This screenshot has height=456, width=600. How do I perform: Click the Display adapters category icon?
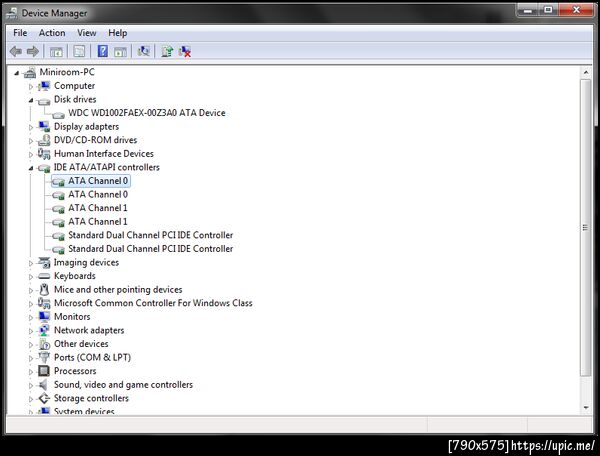click(44, 127)
